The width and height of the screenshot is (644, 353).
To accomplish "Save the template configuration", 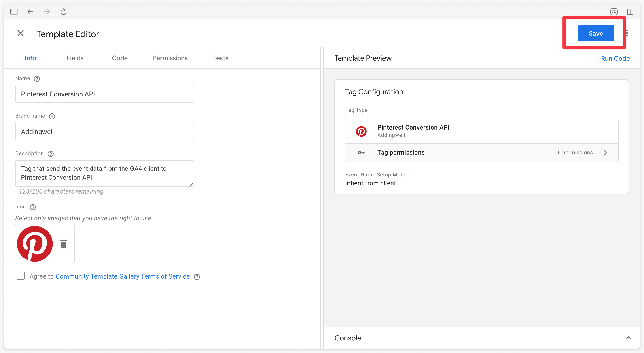I will [x=596, y=33].
